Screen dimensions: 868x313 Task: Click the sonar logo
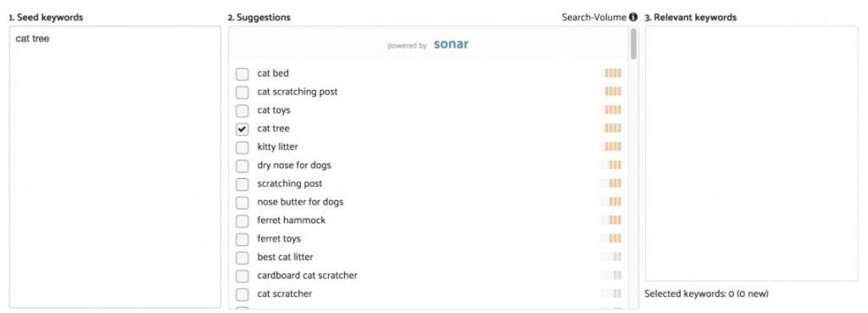451,44
